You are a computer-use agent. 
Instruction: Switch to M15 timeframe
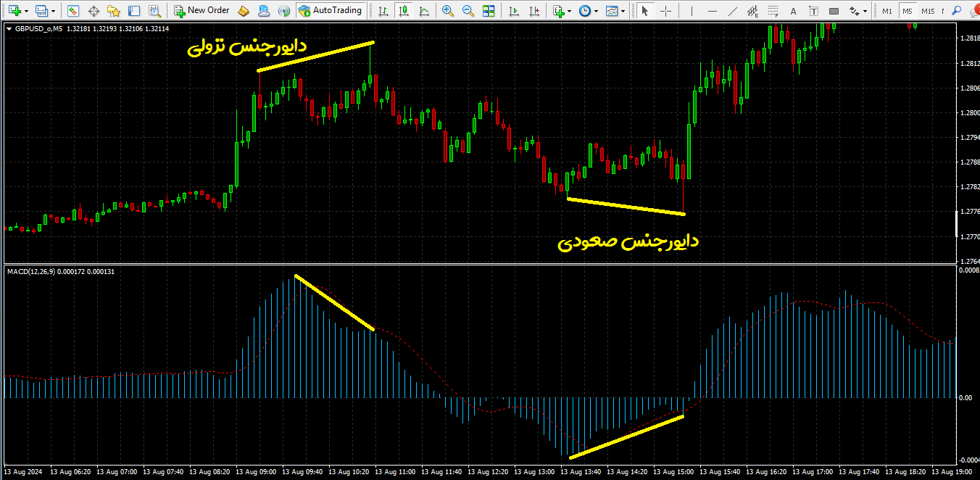click(x=929, y=11)
